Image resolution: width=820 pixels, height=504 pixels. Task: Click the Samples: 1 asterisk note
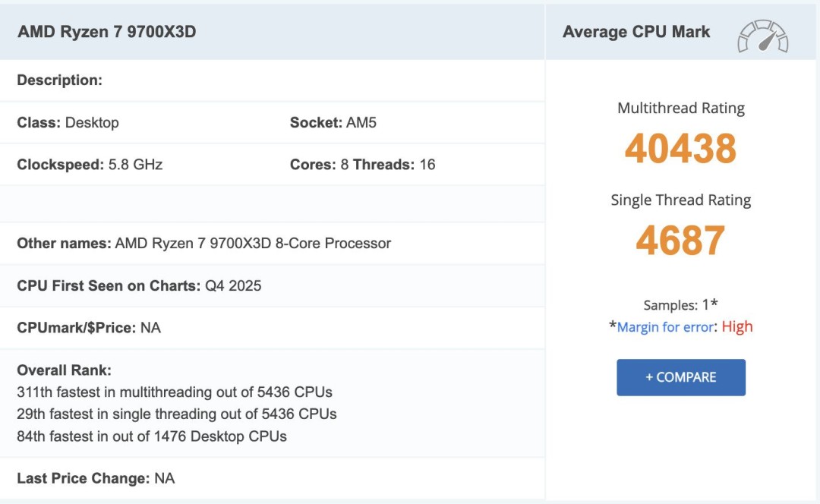pyautogui.click(x=681, y=305)
